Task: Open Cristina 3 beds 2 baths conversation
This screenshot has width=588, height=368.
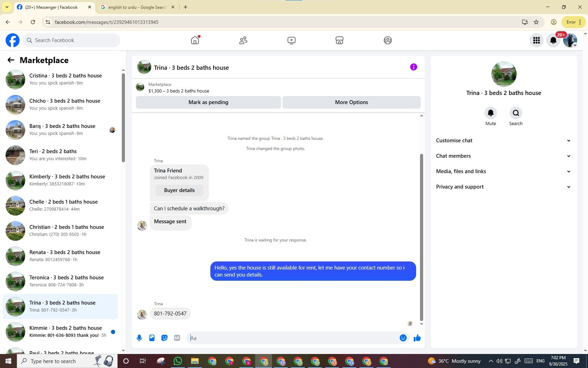Action: pyautogui.click(x=60, y=79)
